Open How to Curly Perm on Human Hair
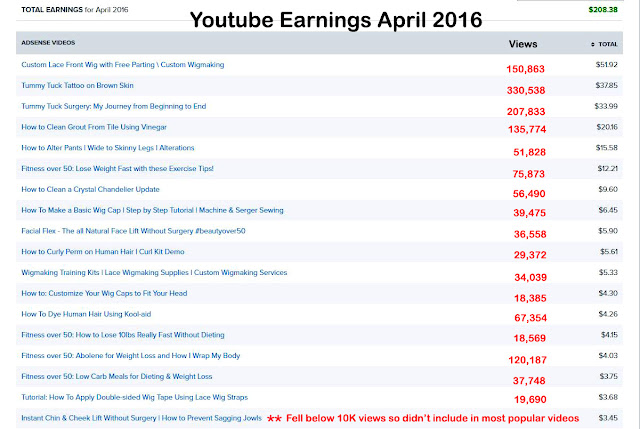Screen dimensions: 640x429 (102, 252)
